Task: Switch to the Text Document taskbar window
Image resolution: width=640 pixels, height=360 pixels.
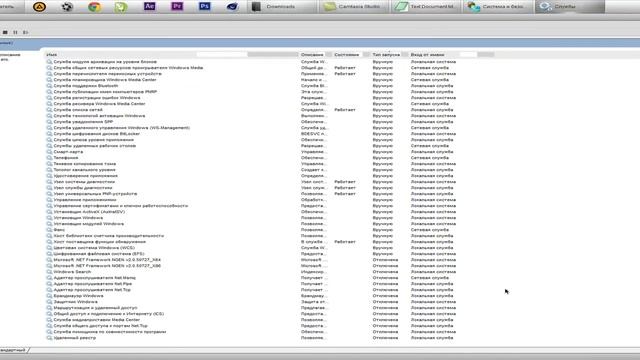Action: pyautogui.click(x=426, y=7)
